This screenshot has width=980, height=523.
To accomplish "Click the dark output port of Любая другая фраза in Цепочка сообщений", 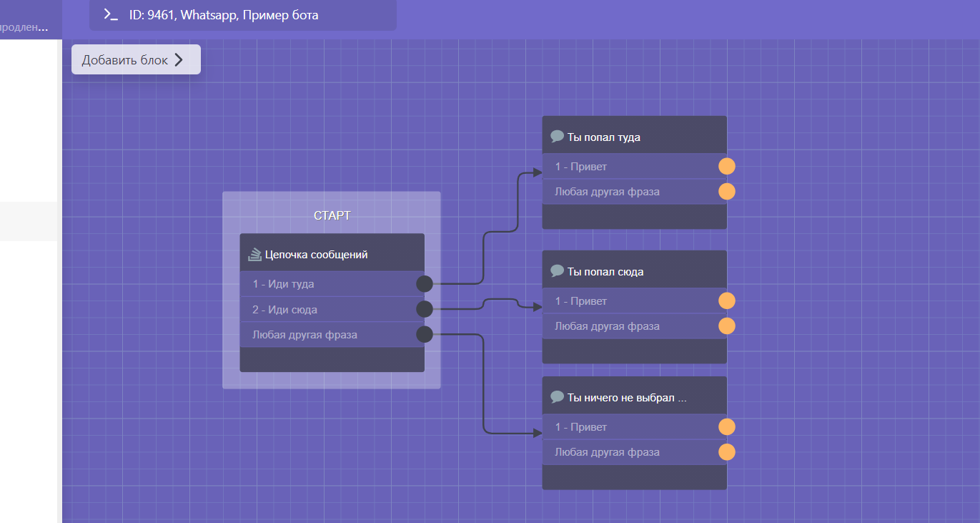I will click(425, 334).
